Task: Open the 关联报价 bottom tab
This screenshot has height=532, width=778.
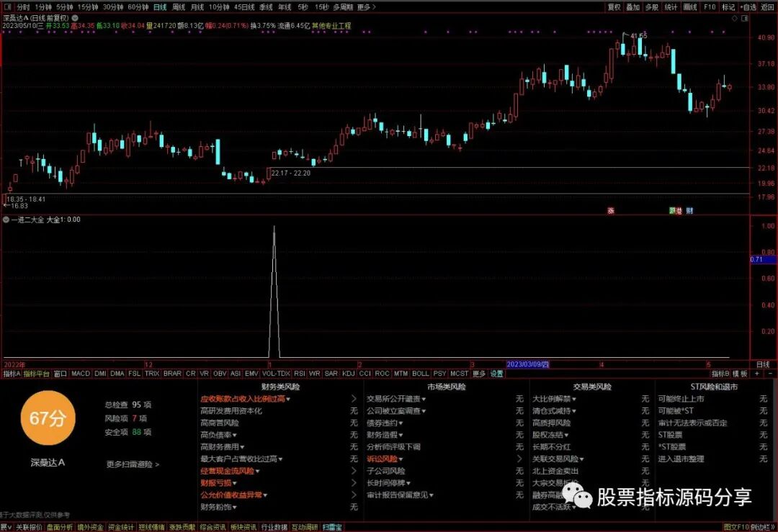Action: coord(29,528)
